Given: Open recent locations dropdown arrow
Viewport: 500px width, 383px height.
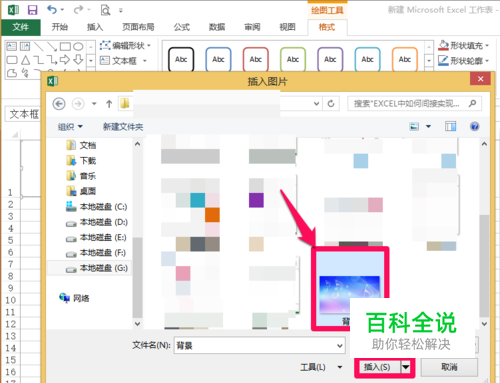Looking at the screenshot, I should [x=94, y=104].
